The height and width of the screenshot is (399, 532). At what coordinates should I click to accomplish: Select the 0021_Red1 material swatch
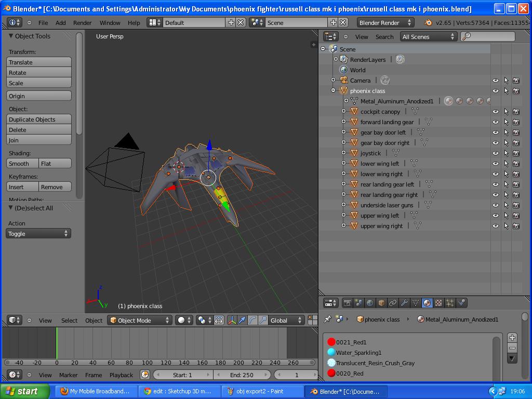331,342
